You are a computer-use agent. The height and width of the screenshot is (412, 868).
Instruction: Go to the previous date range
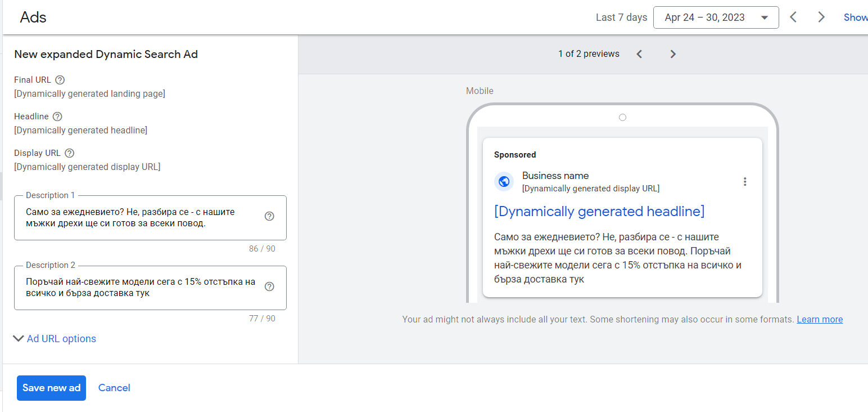793,17
